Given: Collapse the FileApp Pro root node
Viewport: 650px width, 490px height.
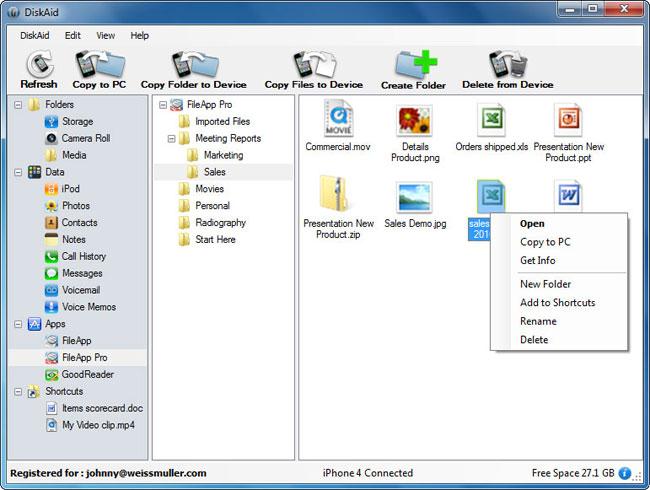Looking at the screenshot, I should (163, 105).
